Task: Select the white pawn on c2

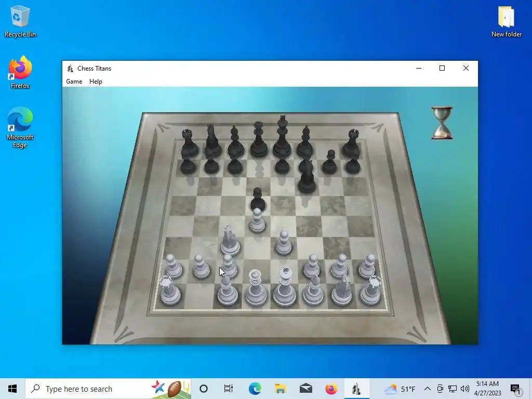Action: point(229,267)
